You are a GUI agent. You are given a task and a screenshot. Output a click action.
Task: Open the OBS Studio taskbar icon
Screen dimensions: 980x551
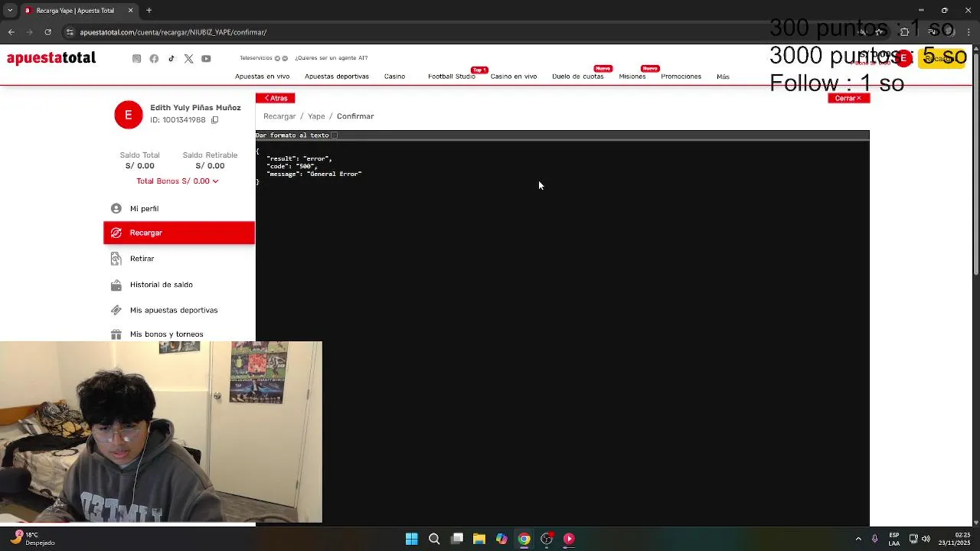pos(547,539)
